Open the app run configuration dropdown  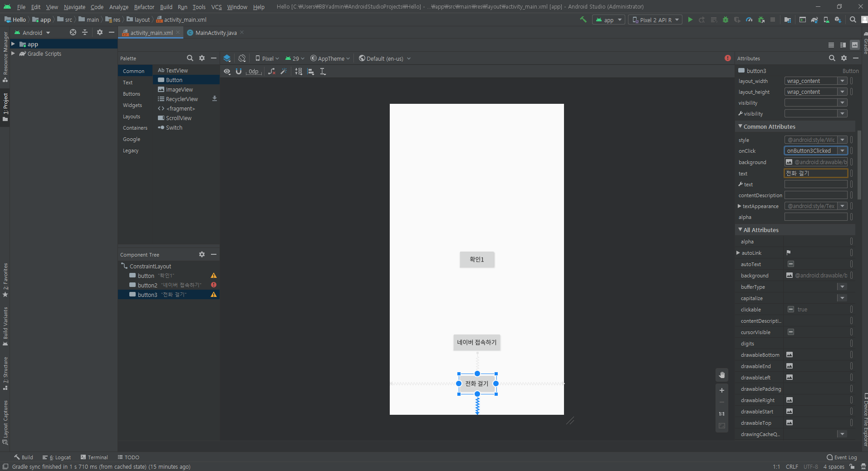point(609,20)
